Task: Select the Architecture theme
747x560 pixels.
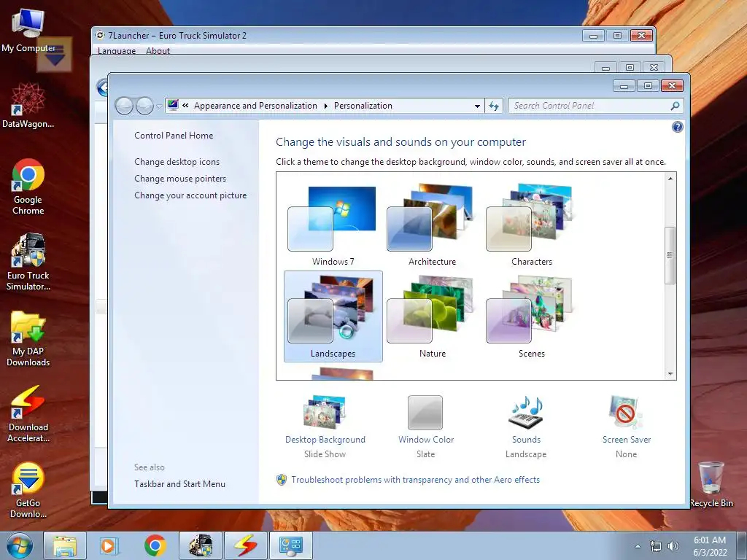Action: [x=432, y=226]
